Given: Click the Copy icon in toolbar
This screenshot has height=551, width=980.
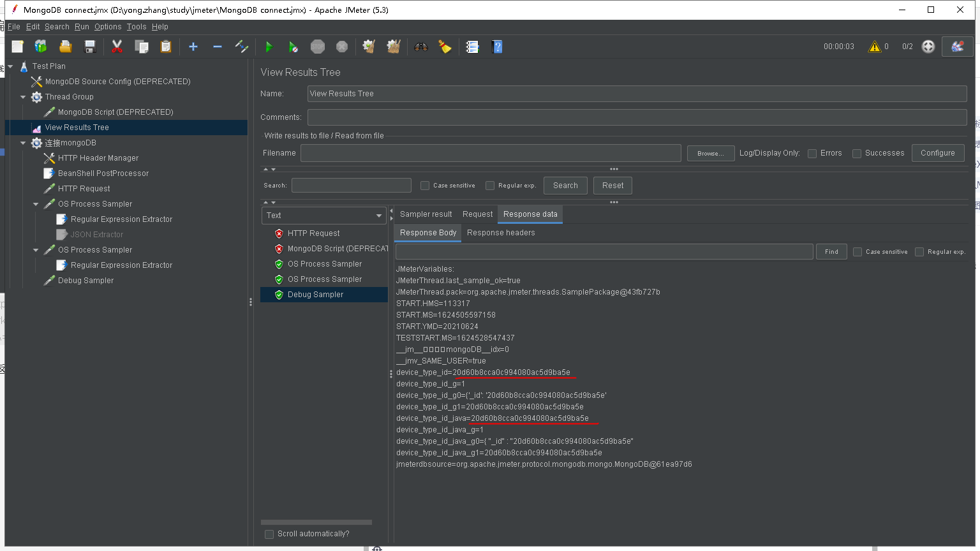Looking at the screenshot, I should point(142,47).
